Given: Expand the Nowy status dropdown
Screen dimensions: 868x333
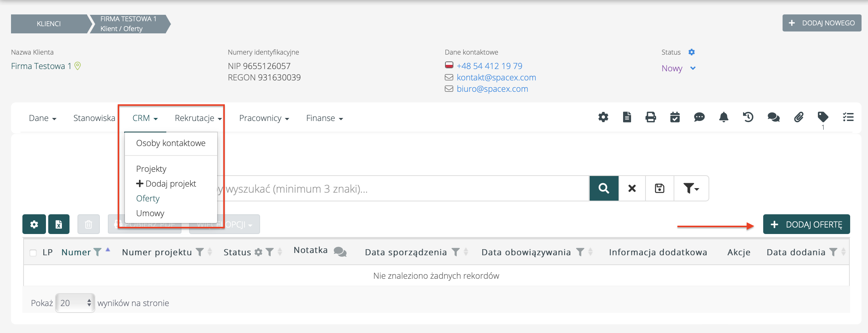Looking at the screenshot, I should click(693, 68).
